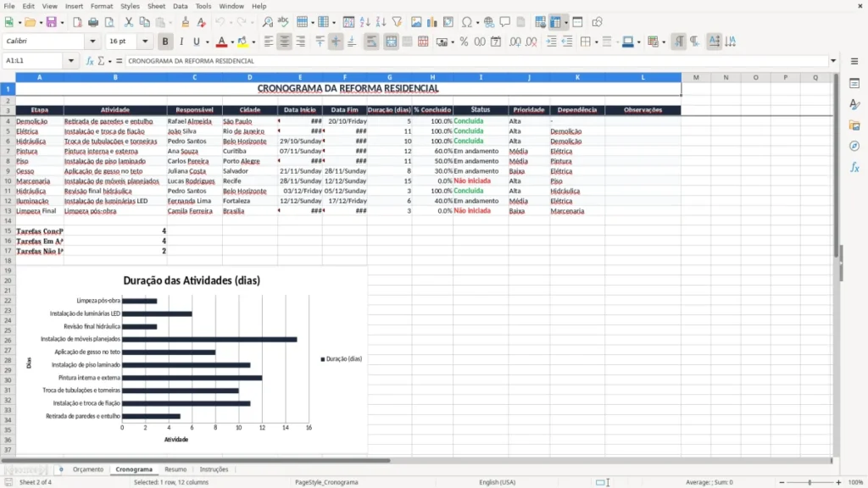Screen dimensions: 868x488
Task: Open the font size dropdown
Action: pyautogui.click(x=145, y=41)
